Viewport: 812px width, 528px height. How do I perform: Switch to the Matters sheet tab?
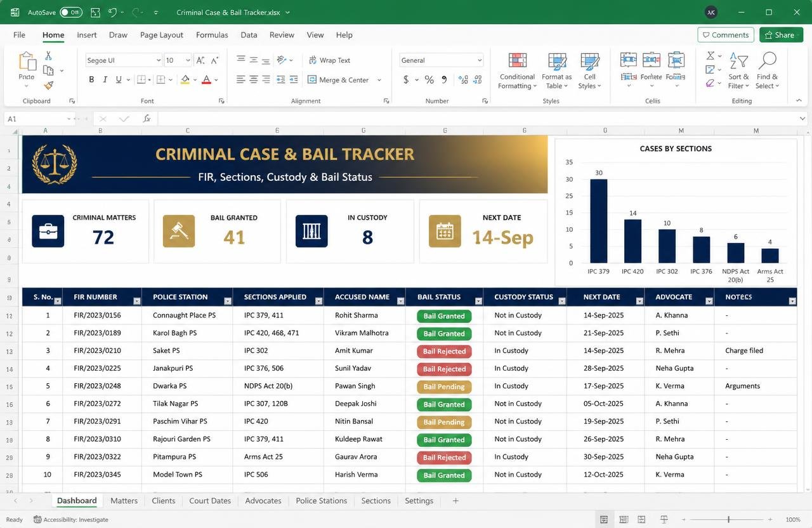[x=124, y=501]
